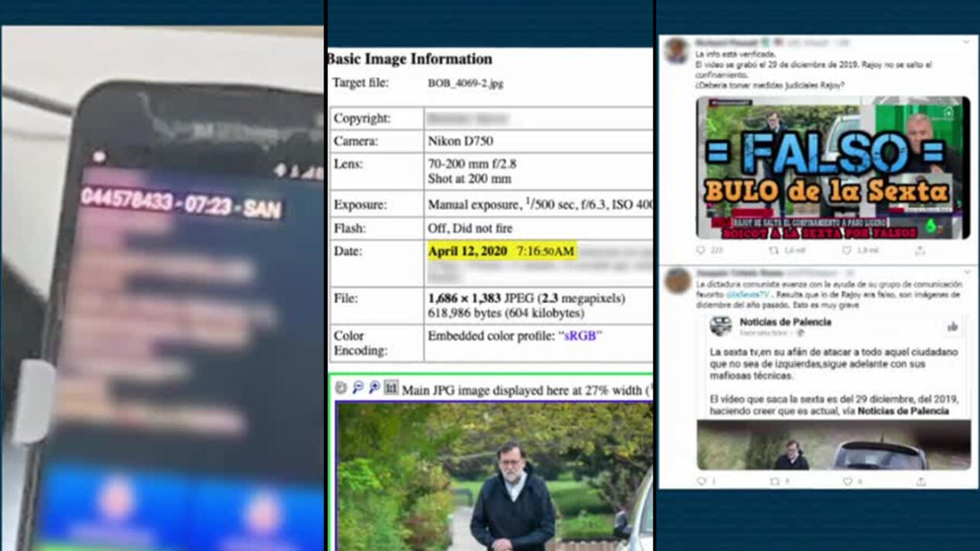Retweet the tweet quoting Noticias de Palencia

click(773, 481)
